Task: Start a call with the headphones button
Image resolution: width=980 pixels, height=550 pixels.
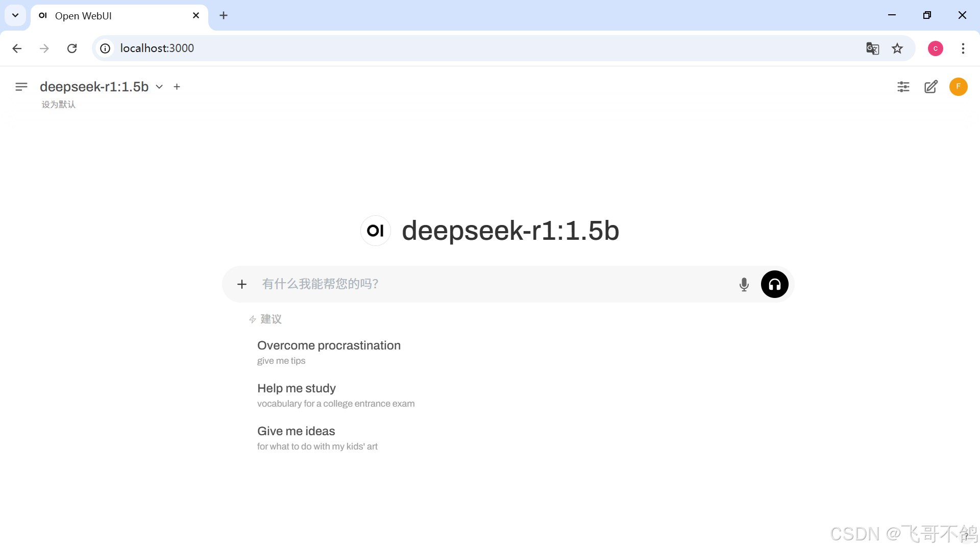Action: 775,284
